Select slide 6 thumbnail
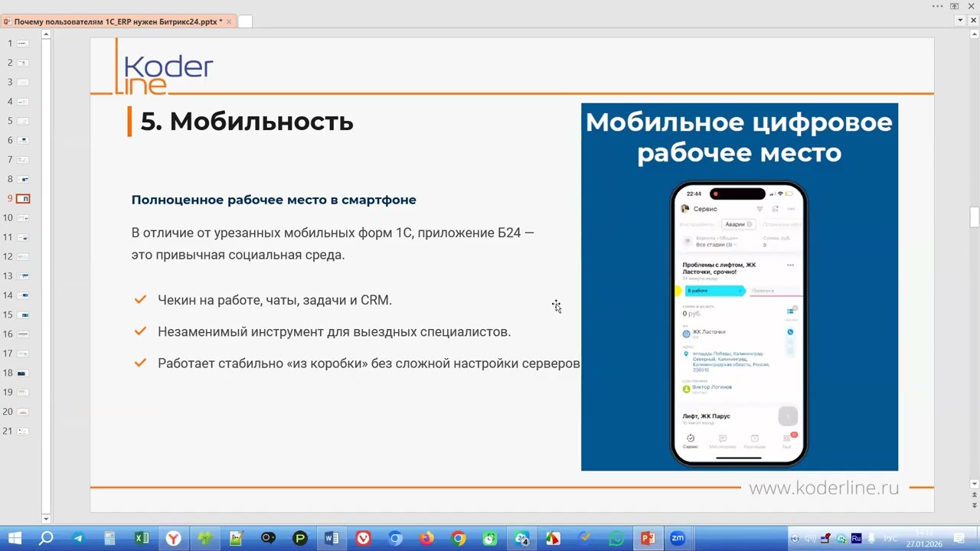Viewport: 980px width, 551px height. (x=23, y=141)
